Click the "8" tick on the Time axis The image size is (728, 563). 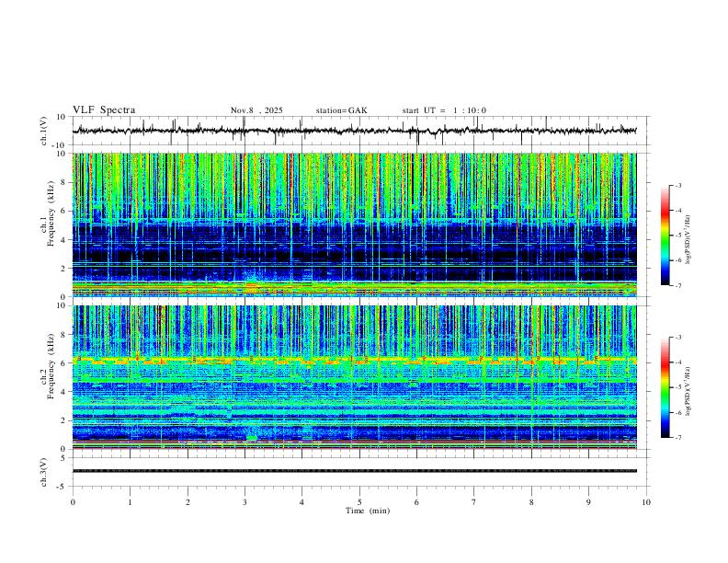point(531,502)
